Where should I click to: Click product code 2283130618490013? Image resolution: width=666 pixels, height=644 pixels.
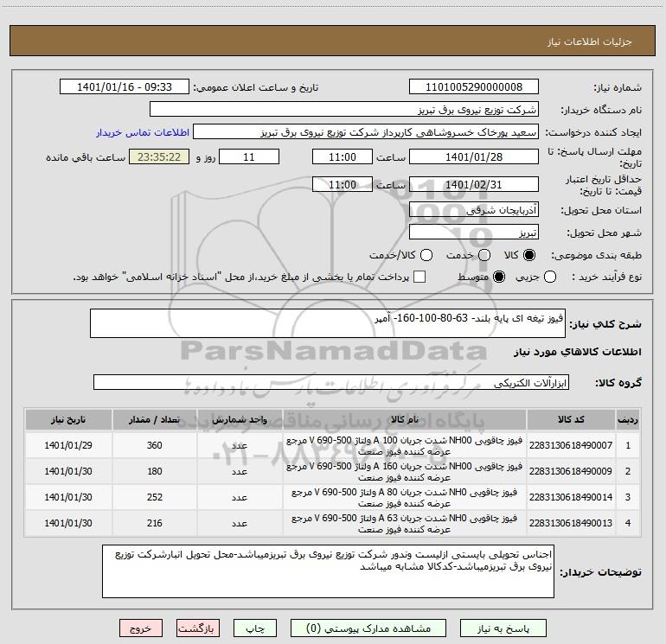pyautogui.click(x=571, y=523)
